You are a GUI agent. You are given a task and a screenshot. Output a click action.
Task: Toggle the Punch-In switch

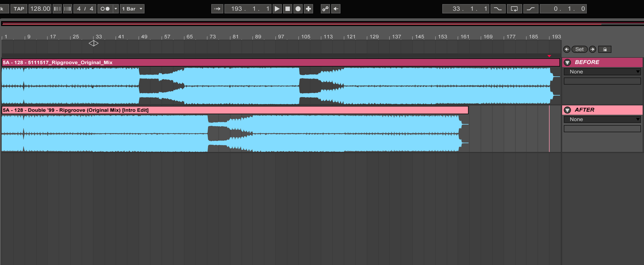coord(498,9)
